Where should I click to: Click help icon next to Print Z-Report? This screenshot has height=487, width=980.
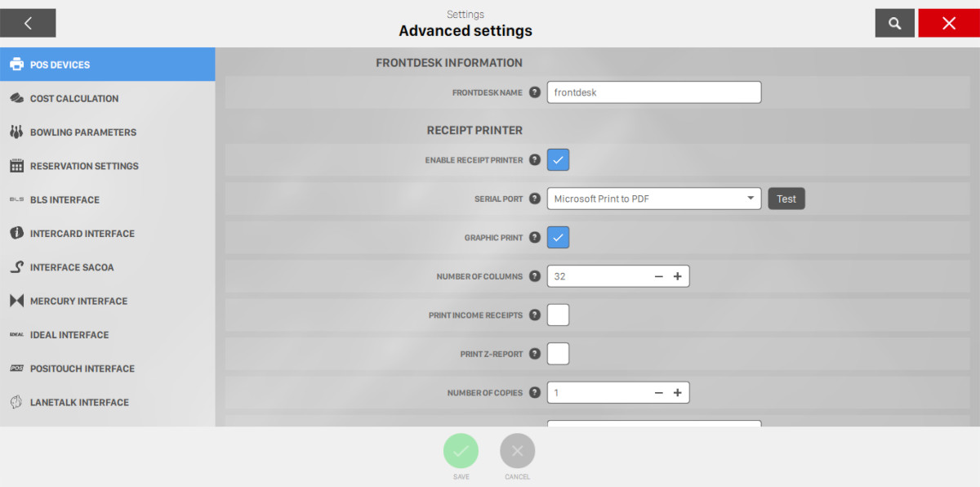[535, 354]
